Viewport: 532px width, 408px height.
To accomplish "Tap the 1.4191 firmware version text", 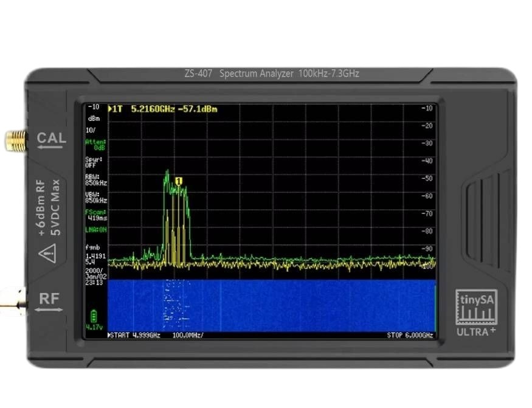I will tap(95, 256).
